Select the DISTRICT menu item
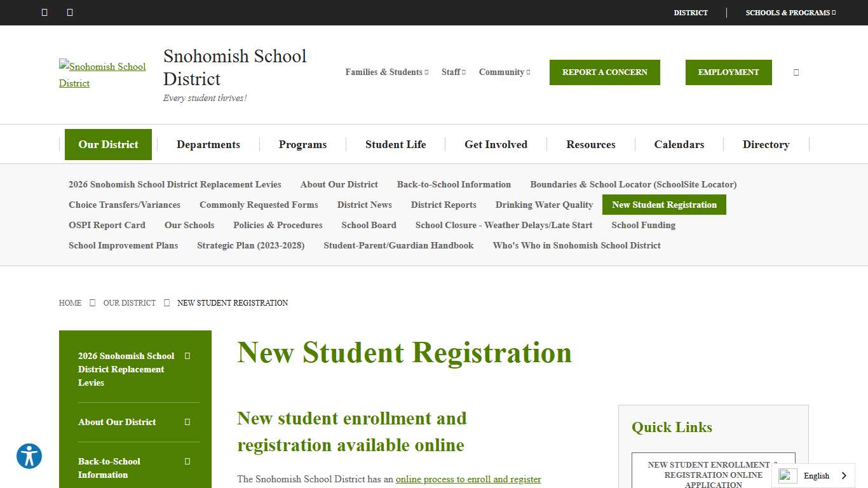 pos(691,12)
